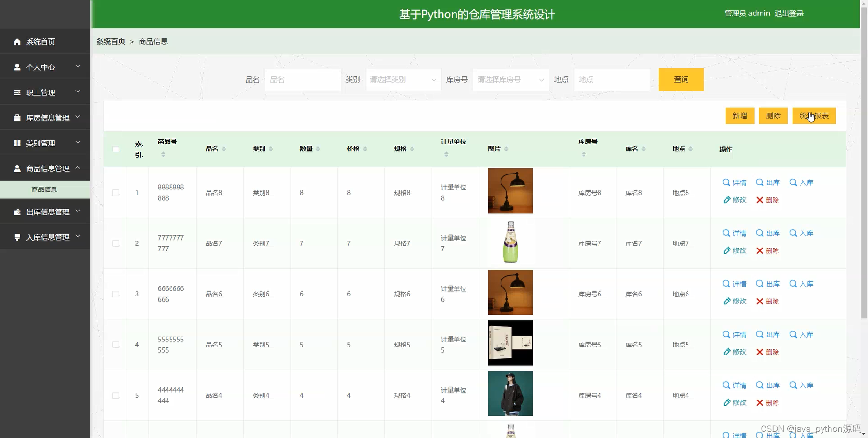Viewport: 868px width, 438px height.
Task: Focus the 品名 search input field
Action: (303, 80)
